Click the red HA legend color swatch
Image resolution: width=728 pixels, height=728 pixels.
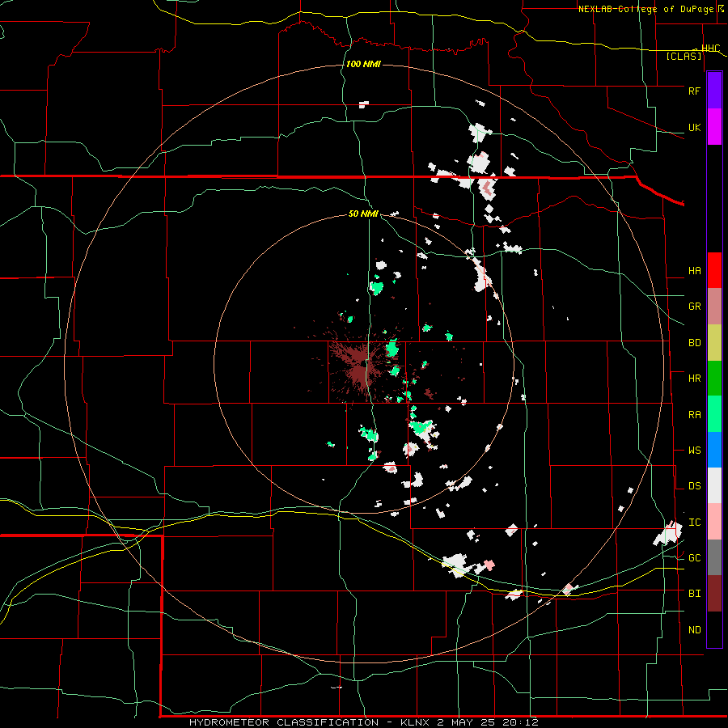pyautogui.click(x=714, y=270)
